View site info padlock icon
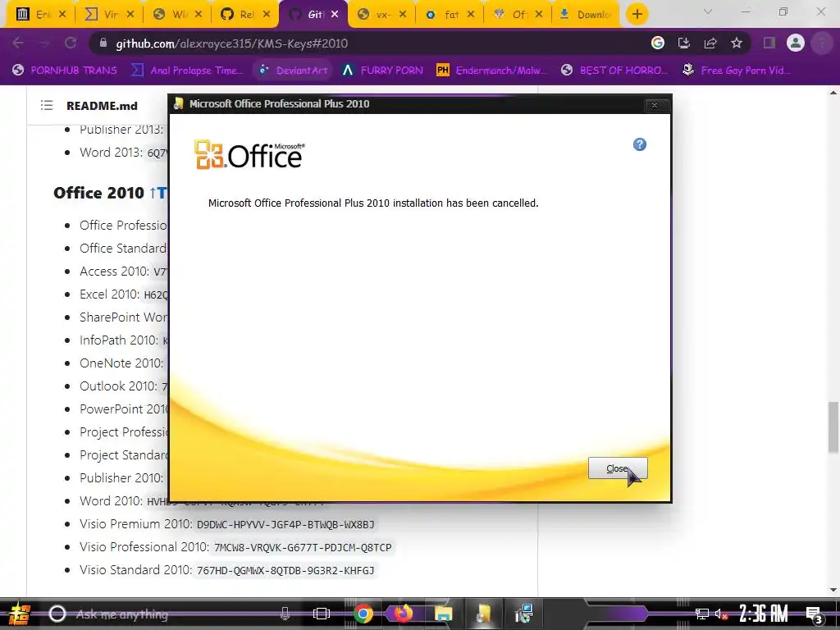The image size is (840, 630). (x=103, y=43)
